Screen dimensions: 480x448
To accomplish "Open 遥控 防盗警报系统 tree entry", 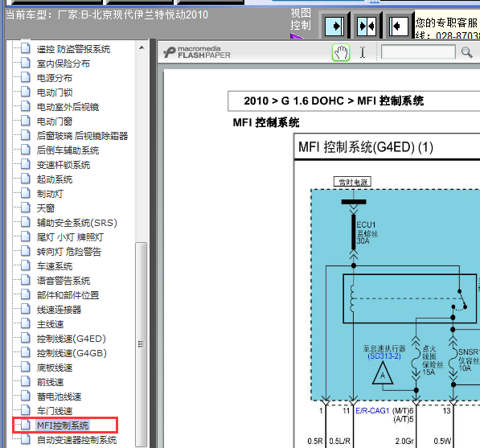I will 73,49.
